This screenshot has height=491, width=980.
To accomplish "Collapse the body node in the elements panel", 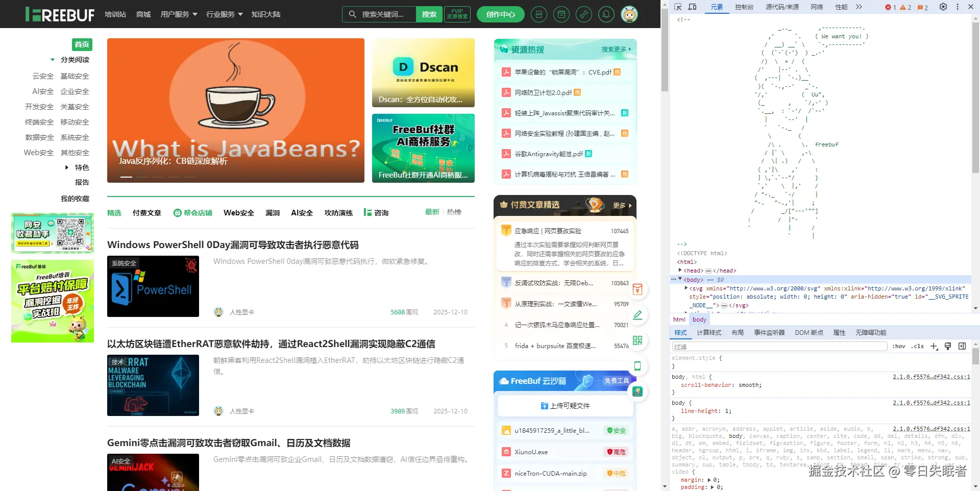I will (x=680, y=280).
